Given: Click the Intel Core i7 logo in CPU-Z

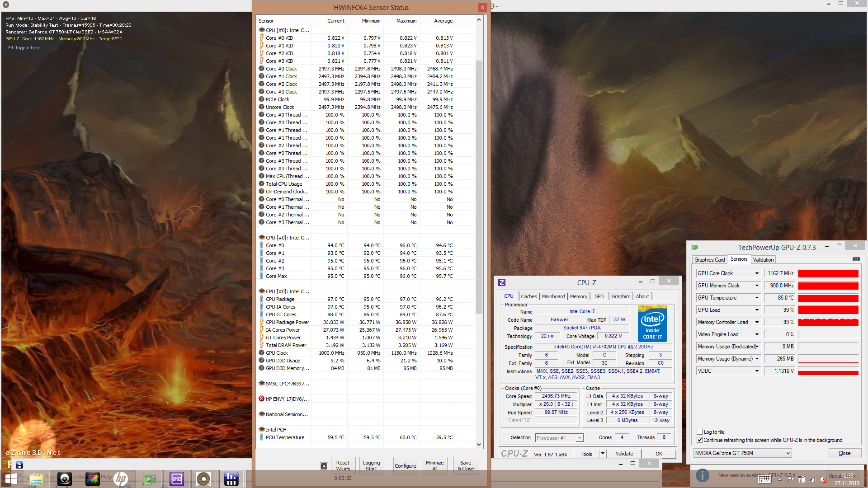Looking at the screenshot, I should pos(652,324).
